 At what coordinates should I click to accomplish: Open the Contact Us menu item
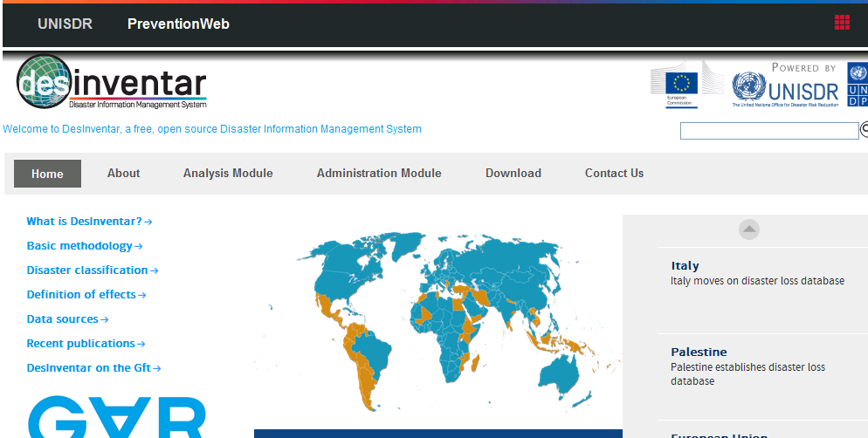615,173
